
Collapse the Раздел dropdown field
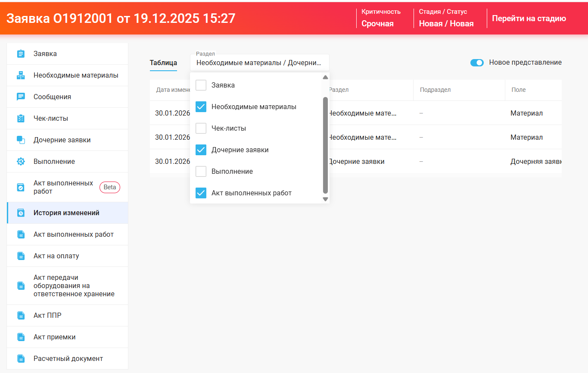coord(259,63)
